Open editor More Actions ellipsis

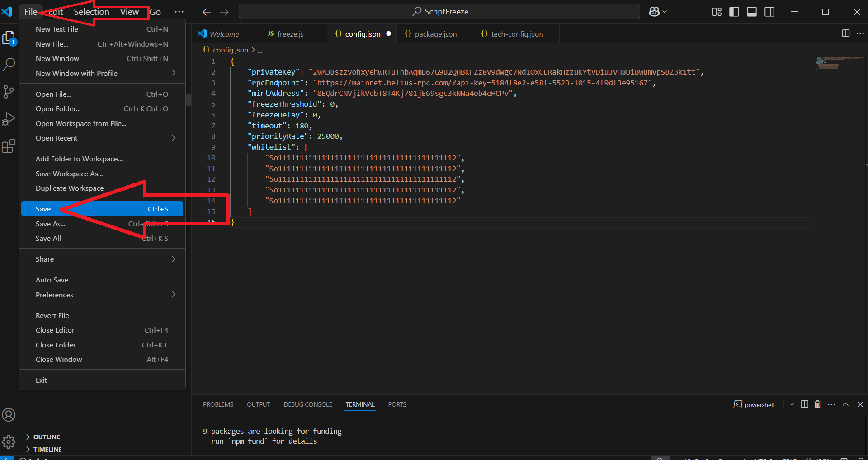(x=860, y=33)
